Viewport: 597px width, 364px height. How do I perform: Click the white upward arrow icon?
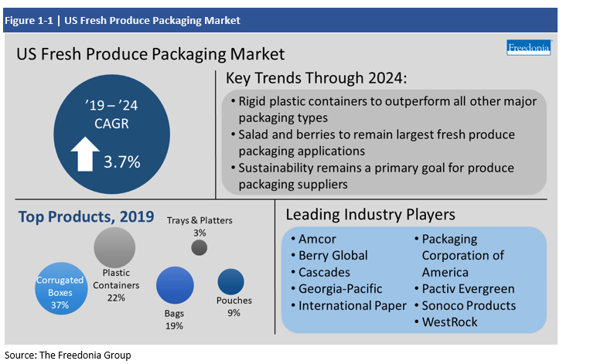[85, 154]
